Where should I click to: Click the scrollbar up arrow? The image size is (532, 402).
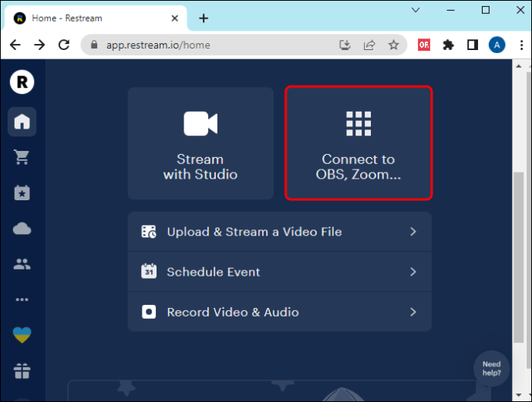pos(518,66)
